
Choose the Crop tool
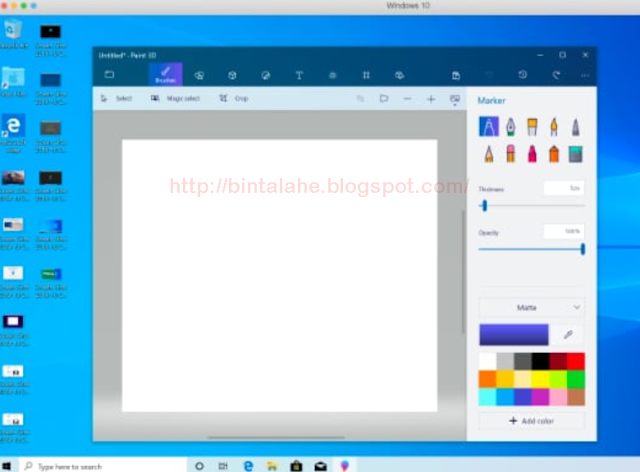(234, 98)
